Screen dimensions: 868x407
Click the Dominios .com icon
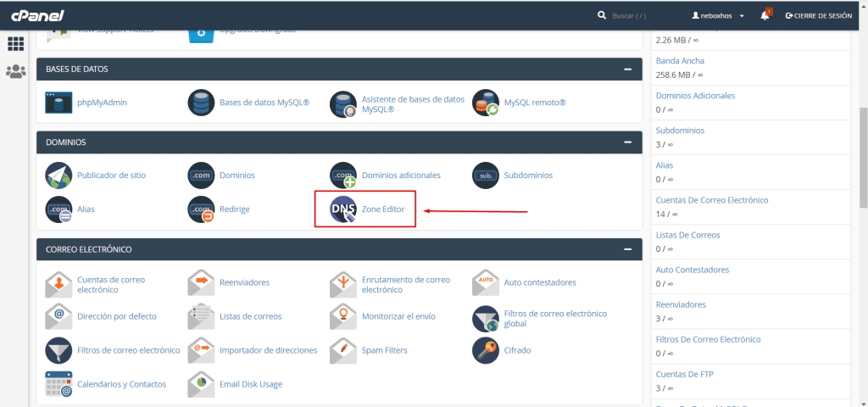201,176
